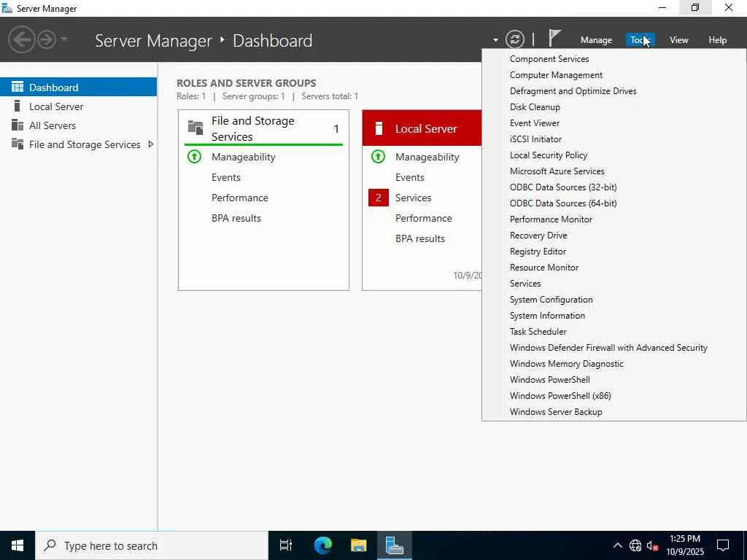Viewport: 747px width, 560px height.
Task: Open Manageability in Local Server tile
Action: [x=427, y=157]
